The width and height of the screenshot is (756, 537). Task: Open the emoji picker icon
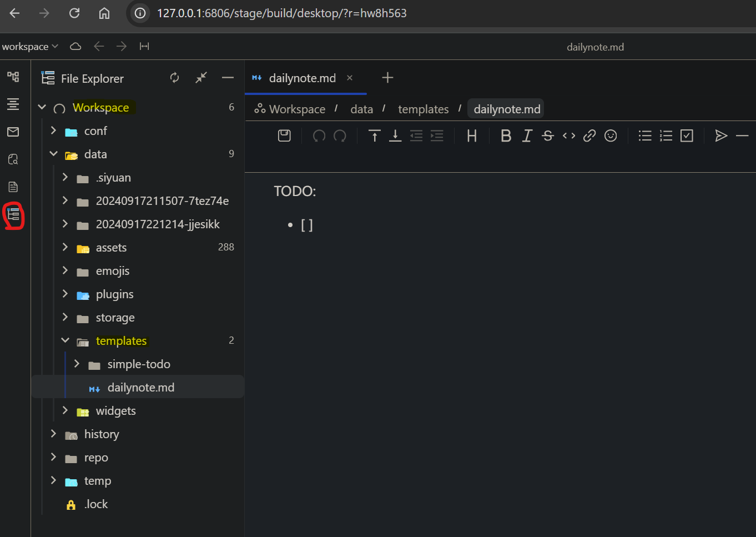tap(611, 136)
